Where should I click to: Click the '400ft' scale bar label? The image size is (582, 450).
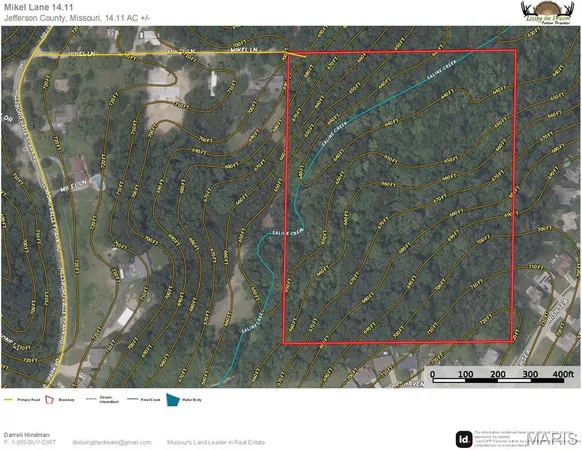pyautogui.click(x=563, y=374)
